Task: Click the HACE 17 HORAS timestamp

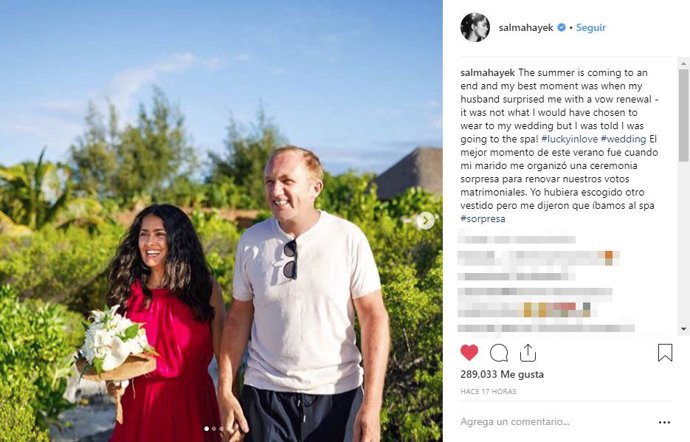Action: [488, 391]
